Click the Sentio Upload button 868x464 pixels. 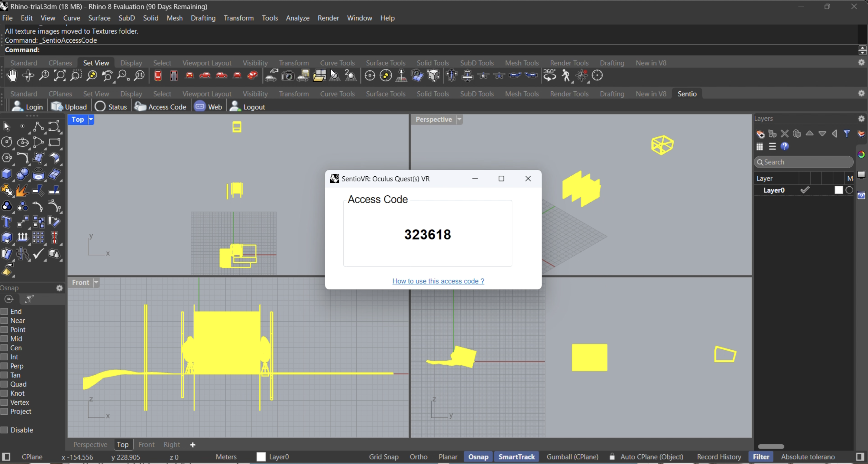pyautogui.click(x=69, y=107)
